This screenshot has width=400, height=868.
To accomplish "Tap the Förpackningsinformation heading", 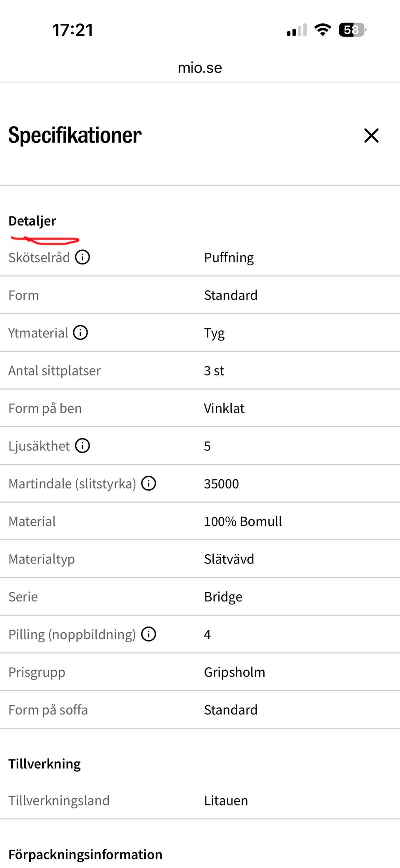I will [x=85, y=854].
